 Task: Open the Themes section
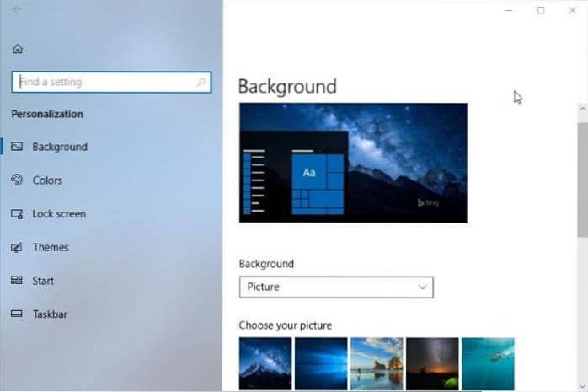point(51,248)
